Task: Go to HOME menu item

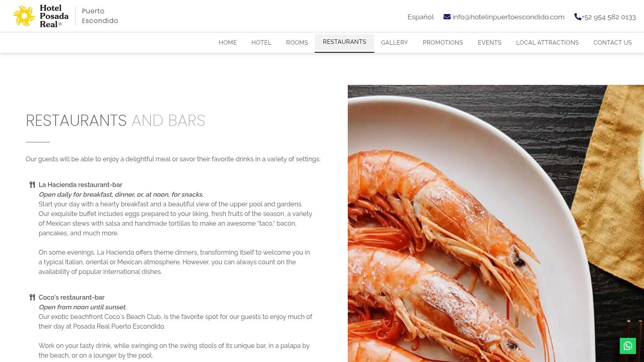Action: coord(228,43)
